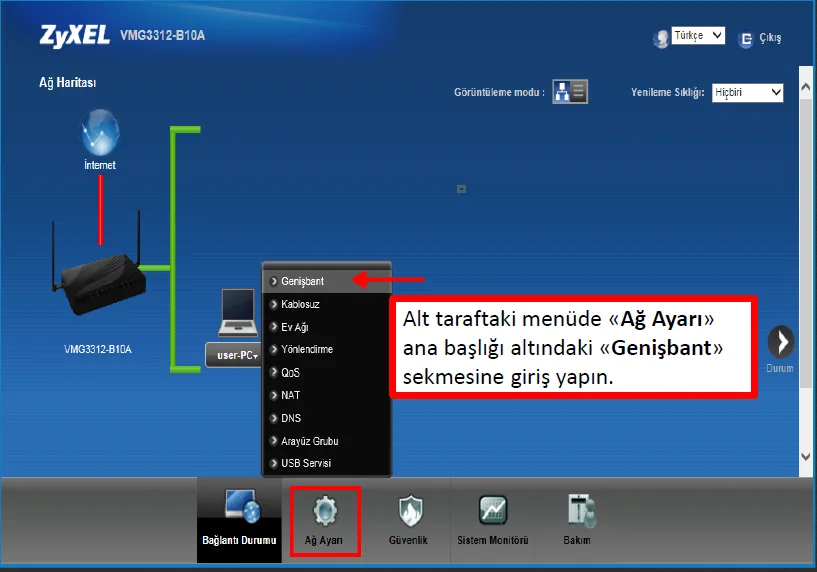This screenshot has width=817, height=572.
Task: Open the Türkçe language dropdown
Action: 698,35
